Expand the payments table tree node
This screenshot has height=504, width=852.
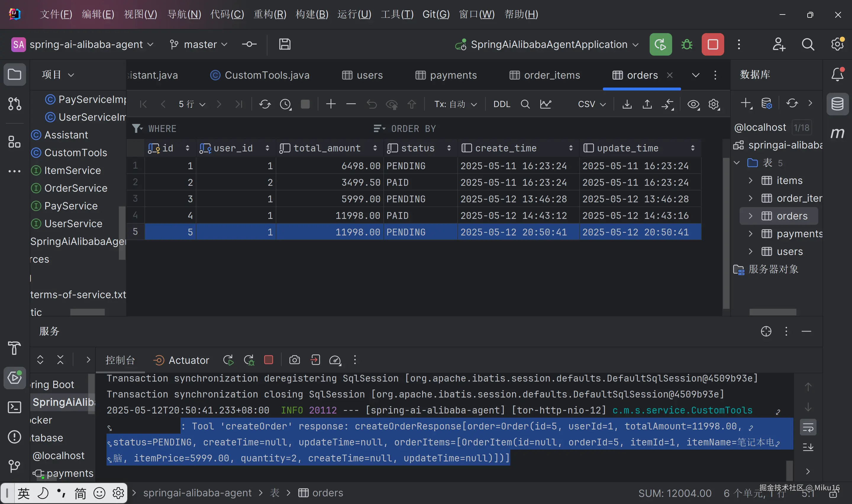click(x=751, y=234)
